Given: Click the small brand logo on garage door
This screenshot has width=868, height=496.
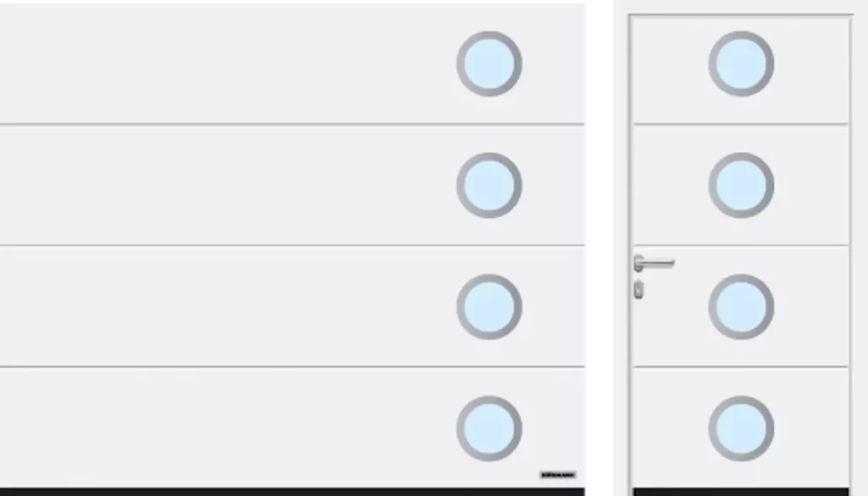Looking at the screenshot, I should click(x=558, y=475).
